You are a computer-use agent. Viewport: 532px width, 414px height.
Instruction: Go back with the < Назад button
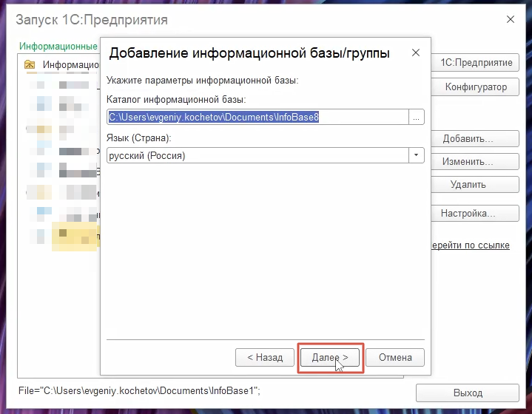tap(265, 357)
